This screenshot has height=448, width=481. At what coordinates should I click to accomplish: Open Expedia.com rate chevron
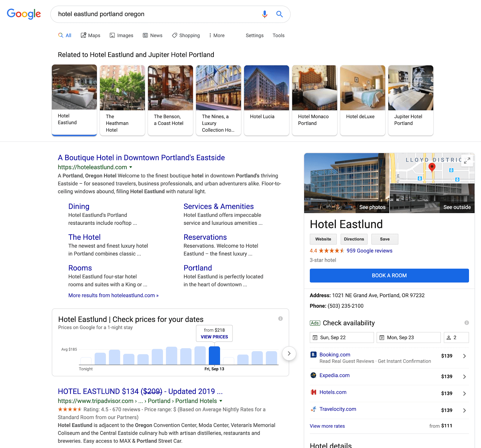[464, 376]
